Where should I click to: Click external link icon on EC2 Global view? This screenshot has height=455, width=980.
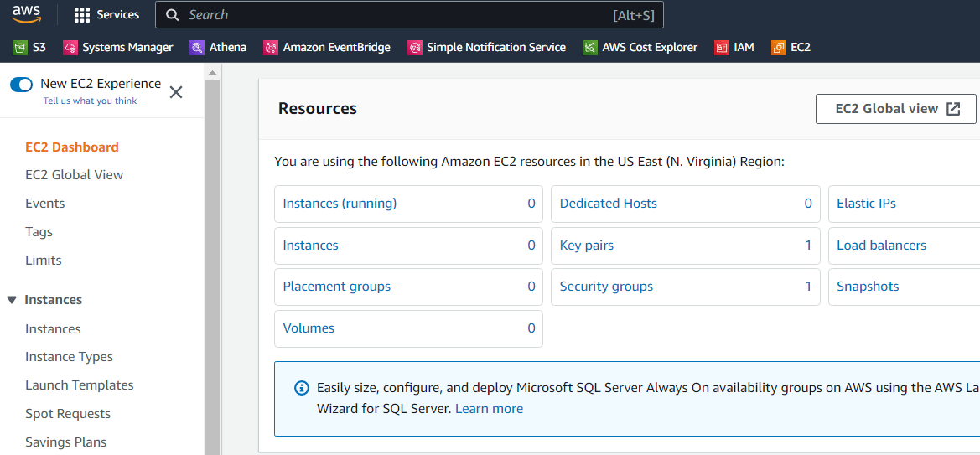952,109
